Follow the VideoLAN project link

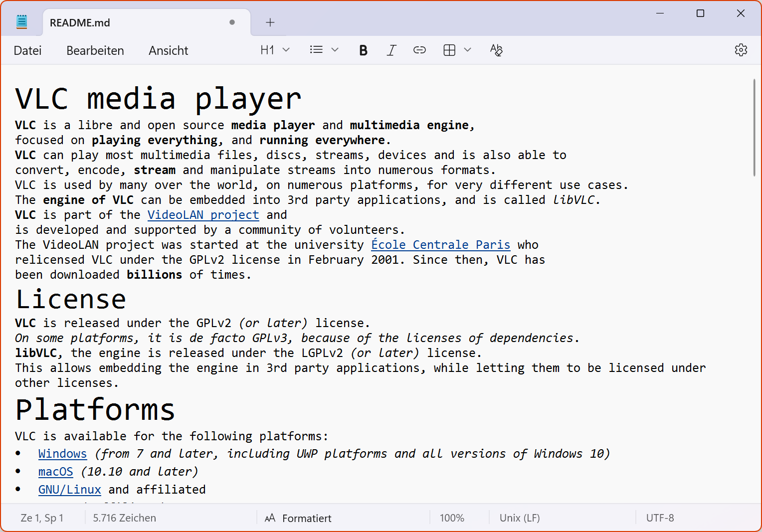pyautogui.click(x=203, y=215)
